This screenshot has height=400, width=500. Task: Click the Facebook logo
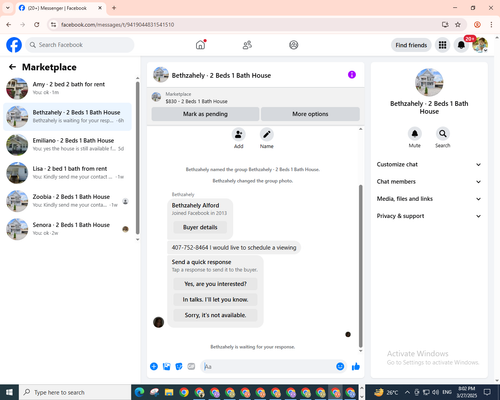(14, 45)
